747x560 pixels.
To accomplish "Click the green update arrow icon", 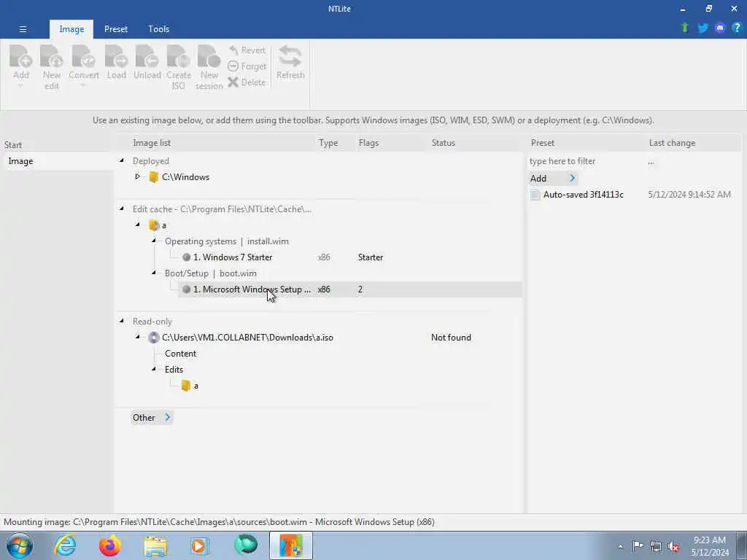I will (x=685, y=28).
